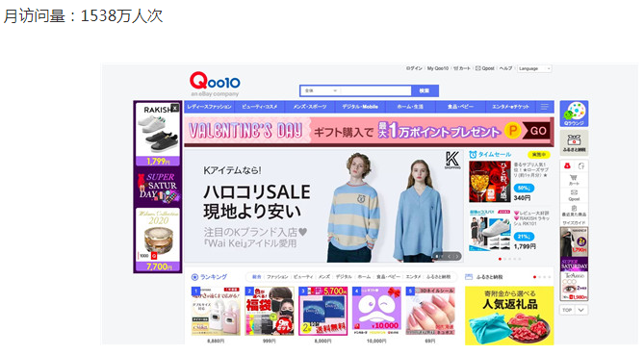Click the TOP back-to-top button
Viewport: 644px width, 355px height.
pyautogui.click(x=567, y=310)
